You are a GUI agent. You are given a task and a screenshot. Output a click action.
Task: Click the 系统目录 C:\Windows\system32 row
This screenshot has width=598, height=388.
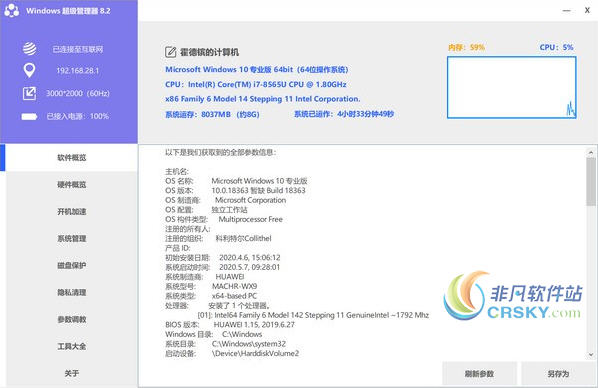225,344
